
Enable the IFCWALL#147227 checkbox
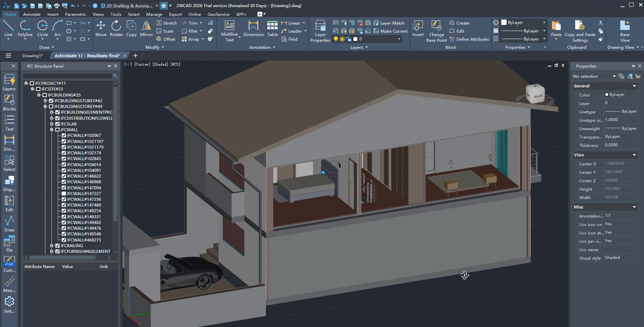tap(64, 194)
